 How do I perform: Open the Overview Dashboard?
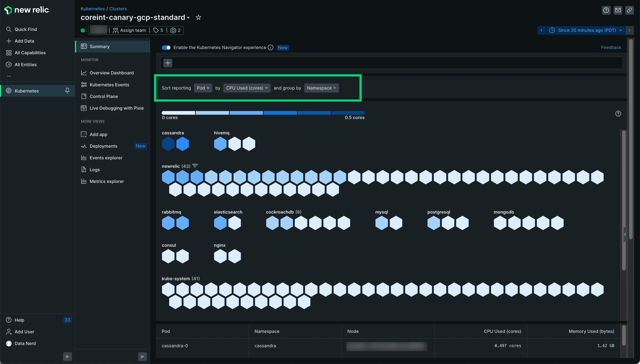(112, 73)
